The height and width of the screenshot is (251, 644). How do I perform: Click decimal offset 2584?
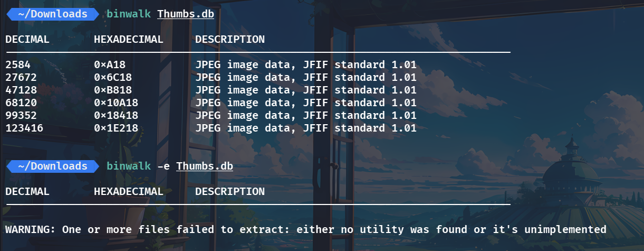click(x=18, y=65)
